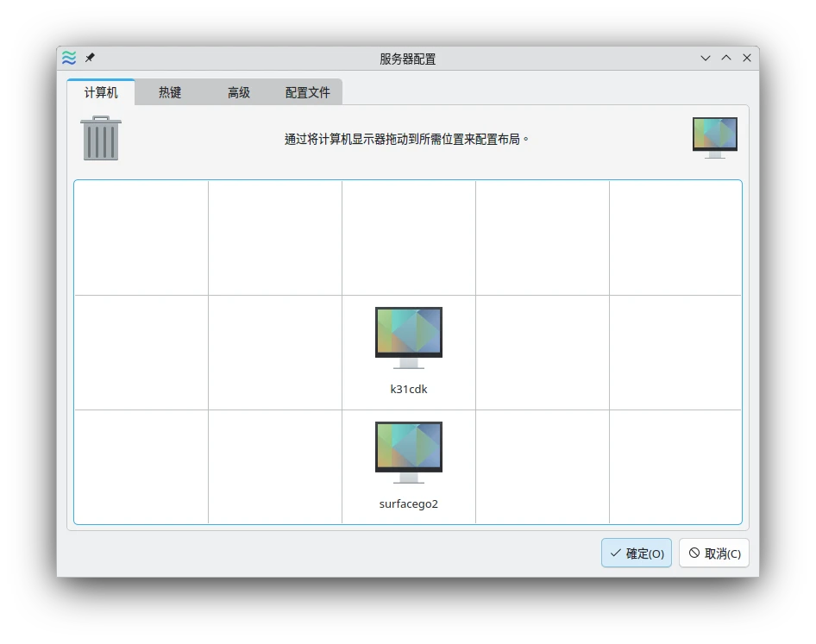This screenshot has width=816, height=644.
Task: Maximize the 服务器配置 window
Action: click(x=726, y=58)
